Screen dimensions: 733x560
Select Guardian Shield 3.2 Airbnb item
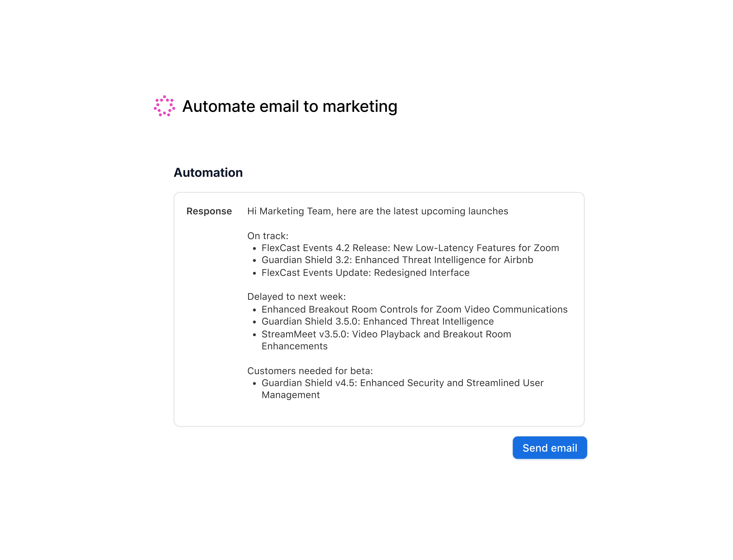397,260
